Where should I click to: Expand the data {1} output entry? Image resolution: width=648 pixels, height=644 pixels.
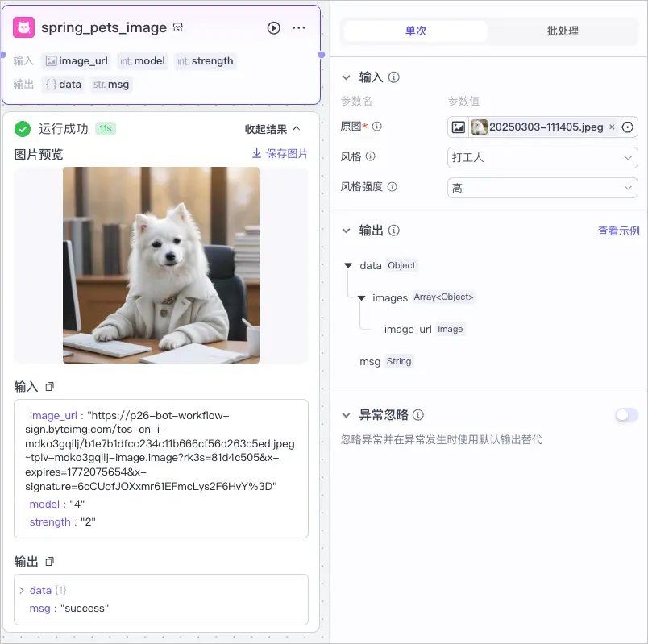(22, 590)
